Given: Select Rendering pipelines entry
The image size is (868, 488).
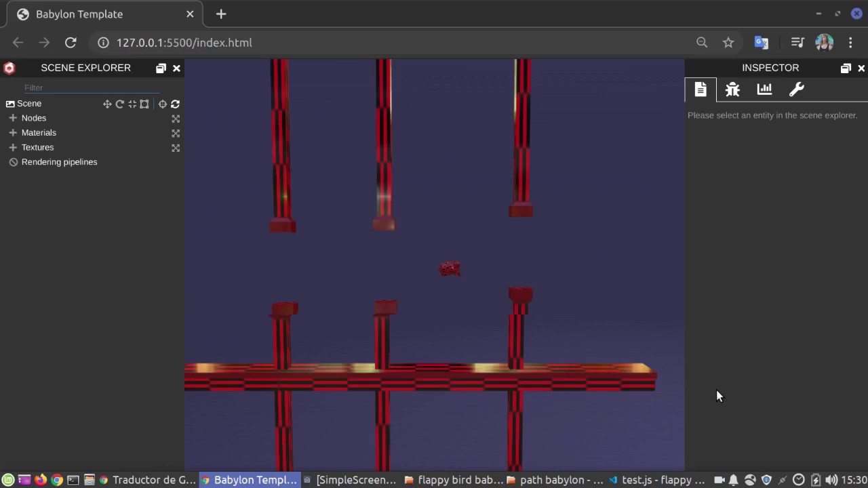Looking at the screenshot, I should click(x=59, y=162).
